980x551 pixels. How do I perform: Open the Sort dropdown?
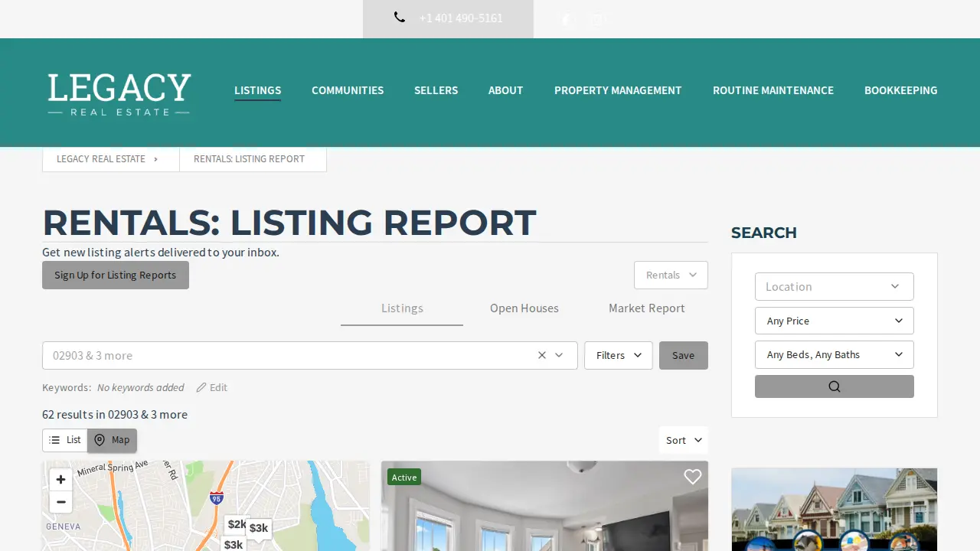click(684, 440)
